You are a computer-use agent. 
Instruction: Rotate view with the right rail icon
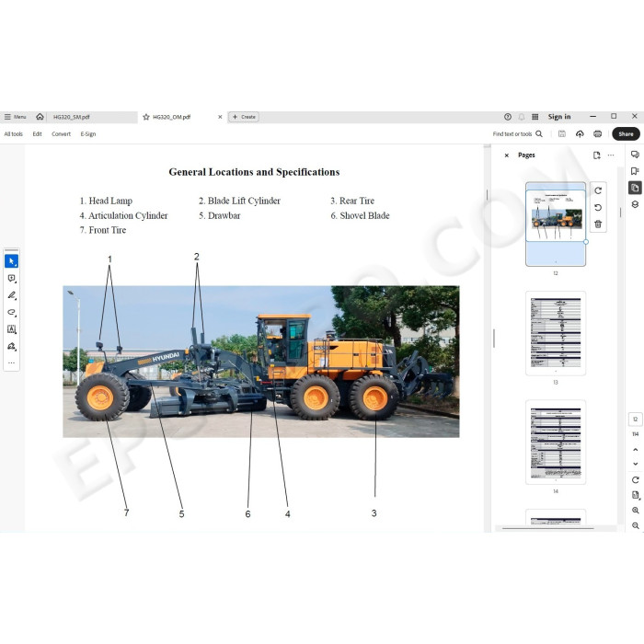(x=636, y=479)
